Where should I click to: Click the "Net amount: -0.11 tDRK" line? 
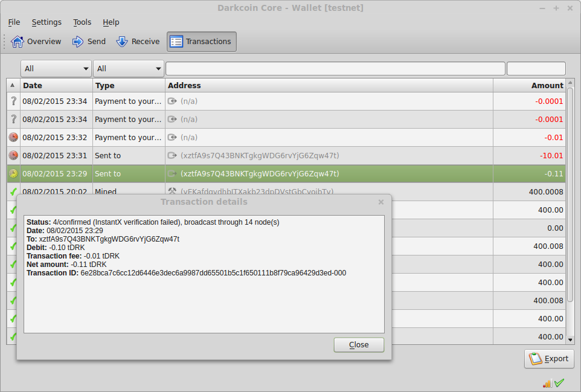tap(66, 265)
